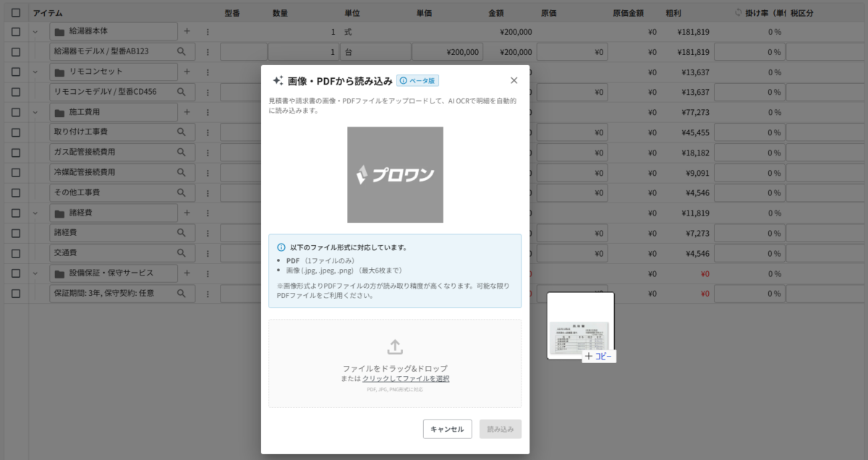Click the プロワン logo image
Viewport: 868px width, 460px height.
tap(395, 175)
